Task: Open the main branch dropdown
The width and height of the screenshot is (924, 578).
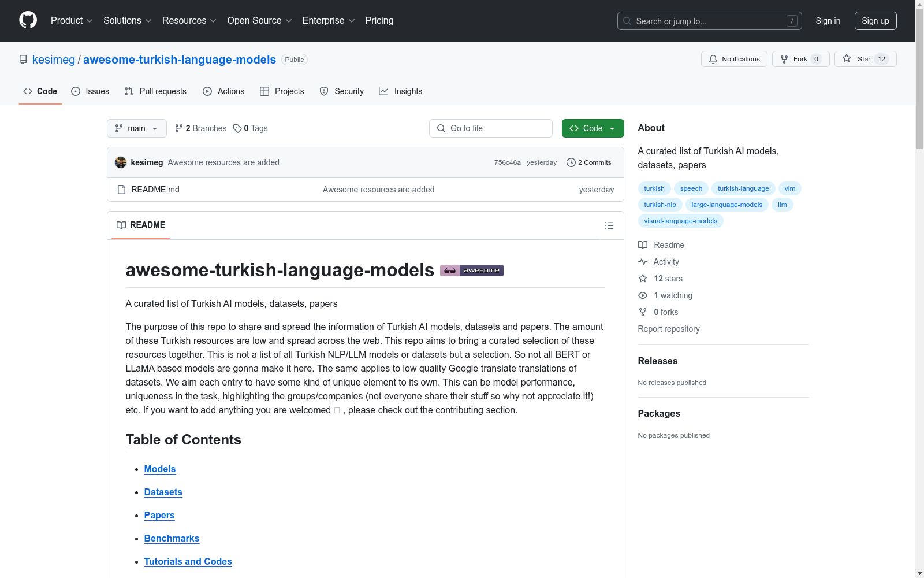Action: (x=137, y=128)
